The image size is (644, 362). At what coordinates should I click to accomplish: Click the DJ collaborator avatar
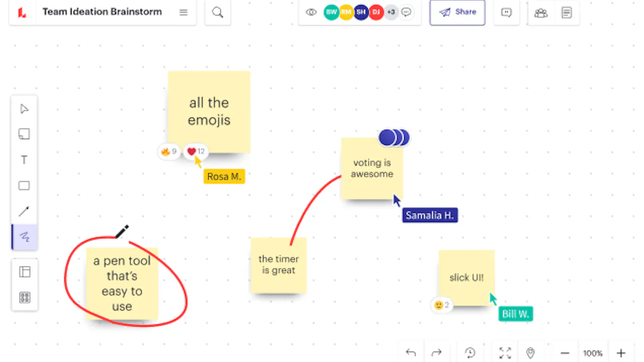pos(376,12)
